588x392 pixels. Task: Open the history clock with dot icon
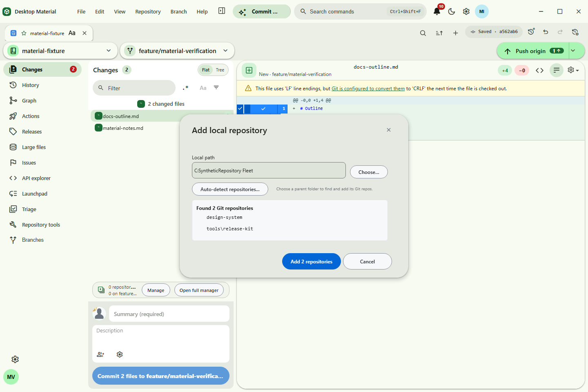531,31
